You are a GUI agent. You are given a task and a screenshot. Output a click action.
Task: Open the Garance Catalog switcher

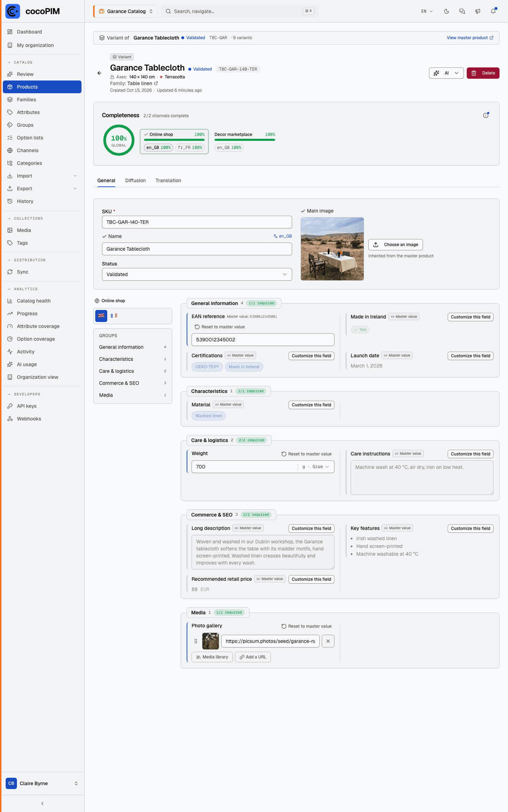coord(125,11)
